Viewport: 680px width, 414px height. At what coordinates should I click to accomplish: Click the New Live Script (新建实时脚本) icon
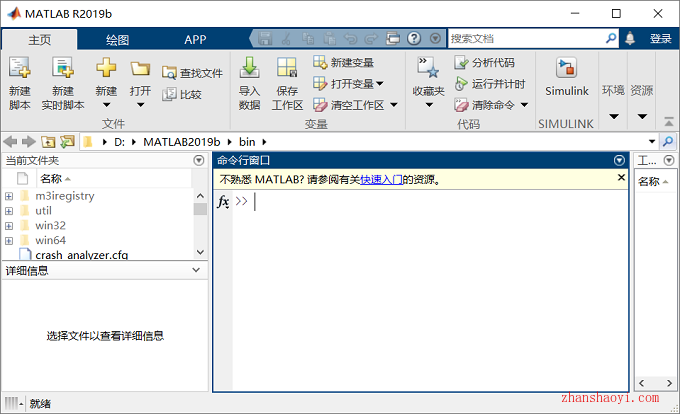point(63,68)
